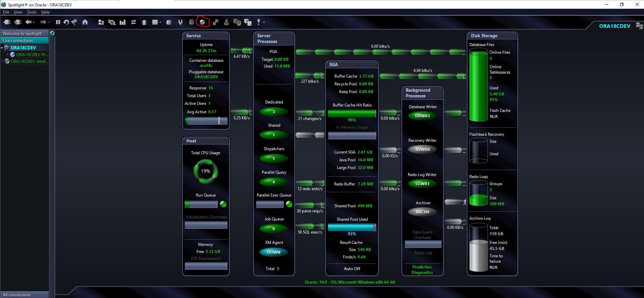The width and height of the screenshot is (644, 298).
Task: Click the EM Agent DOWN button
Action: point(274,252)
